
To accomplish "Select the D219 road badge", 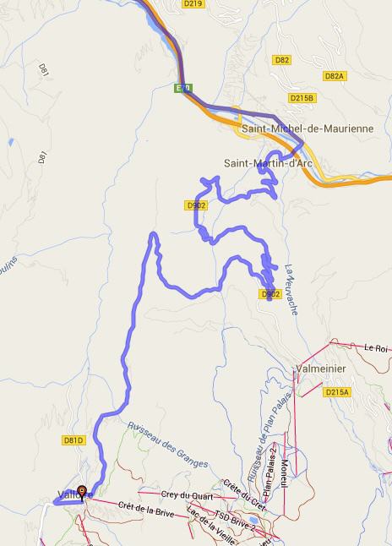I will [193, 4].
